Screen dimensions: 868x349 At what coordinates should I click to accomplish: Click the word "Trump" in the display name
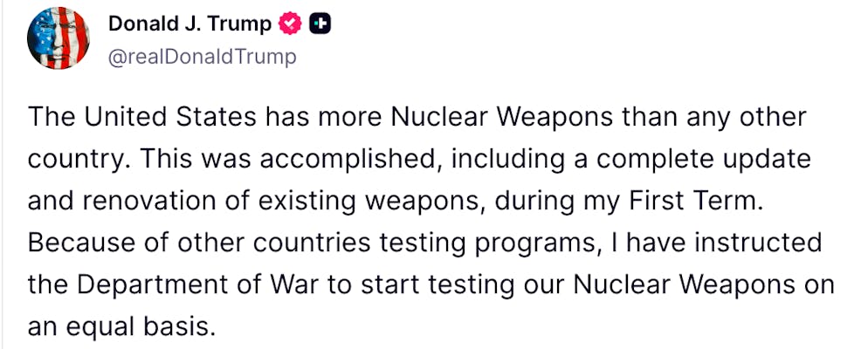point(239,25)
